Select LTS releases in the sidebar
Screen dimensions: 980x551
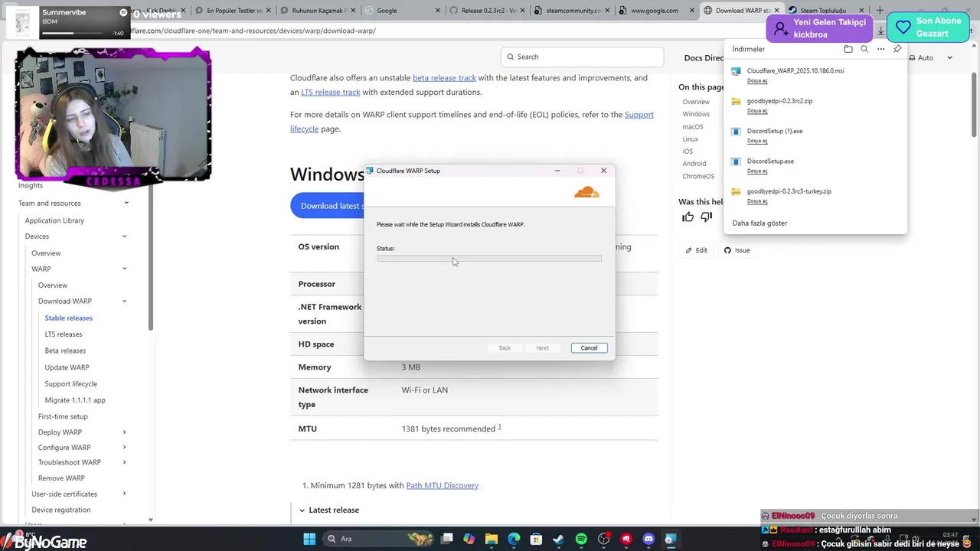64,334
